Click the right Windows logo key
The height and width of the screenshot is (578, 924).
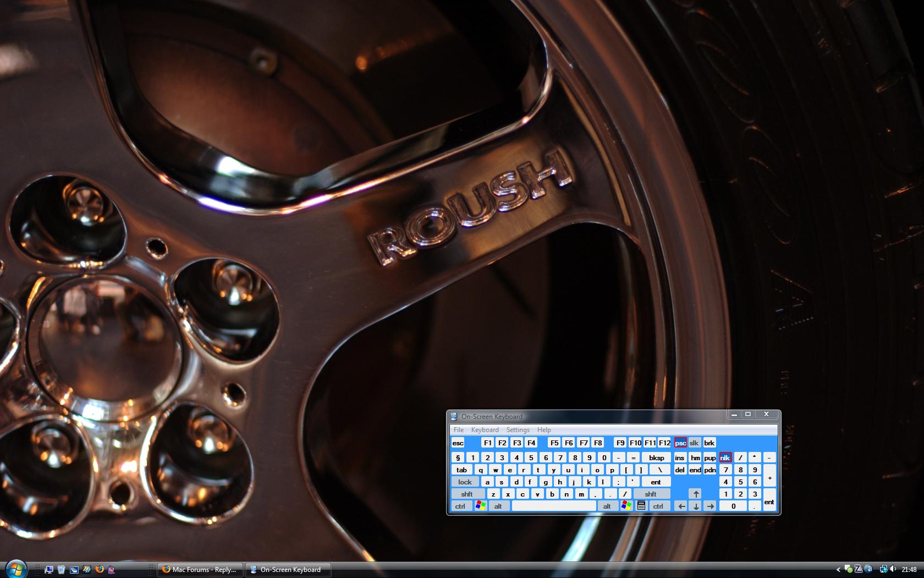click(x=626, y=506)
